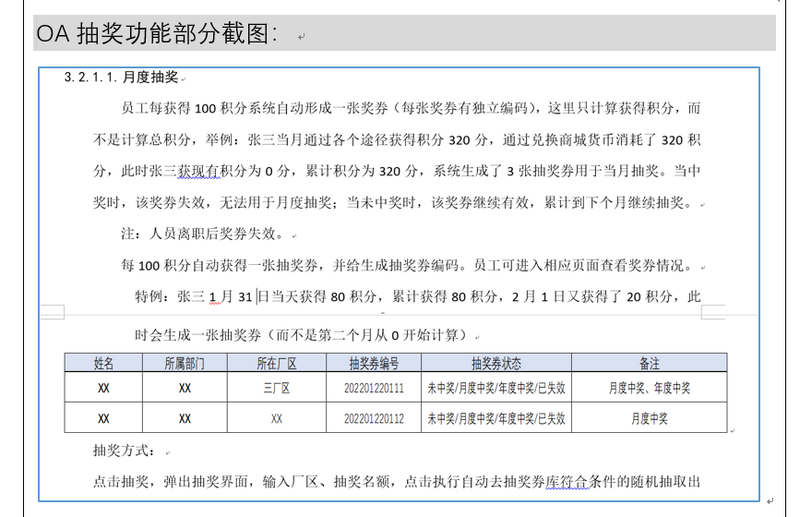Click the line starting '点击抽奖，弹出抽奖界面'
The height and width of the screenshot is (517, 800).
396,481
